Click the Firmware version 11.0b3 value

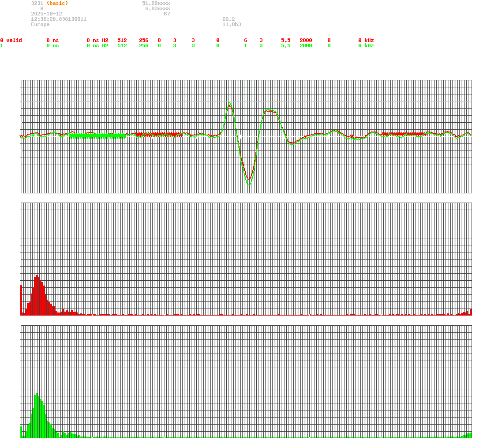[x=232, y=24]
